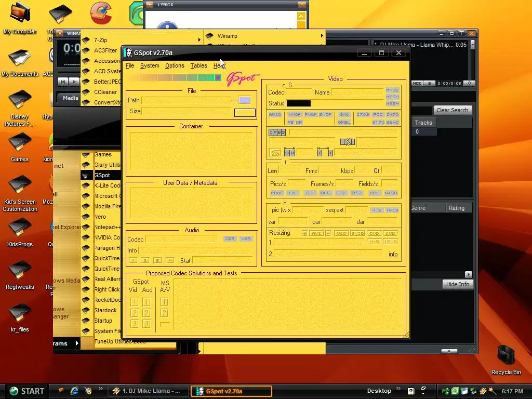Toggle the FCC indicator
This screenshot has width=532, height=399.
coord(378,115)
